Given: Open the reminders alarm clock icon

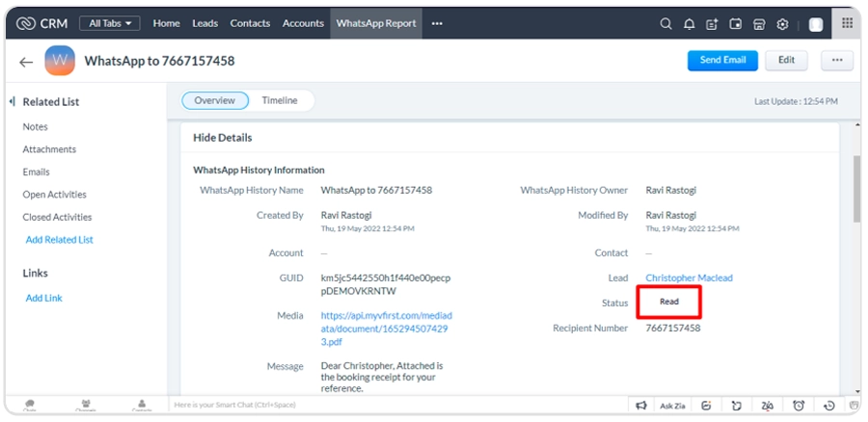Looking at the screenshot, I should click(799, 406).
